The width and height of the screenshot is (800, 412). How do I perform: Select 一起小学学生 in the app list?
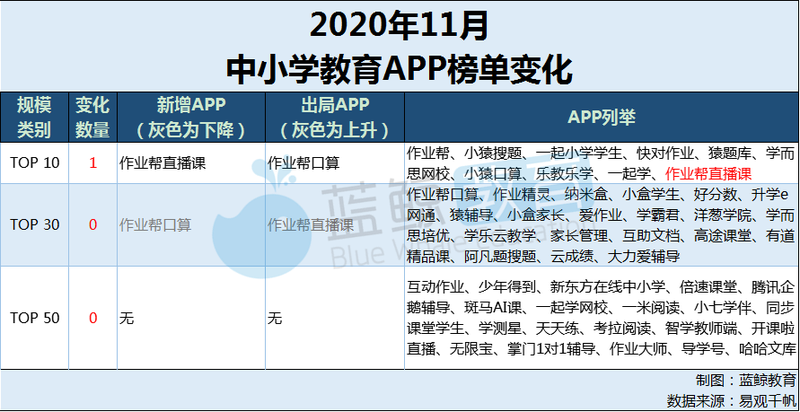[579, 153]
